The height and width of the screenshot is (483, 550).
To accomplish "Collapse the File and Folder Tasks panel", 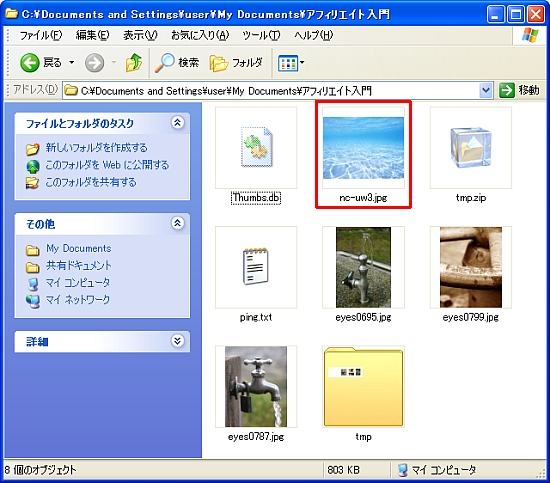I will point(177,123).
